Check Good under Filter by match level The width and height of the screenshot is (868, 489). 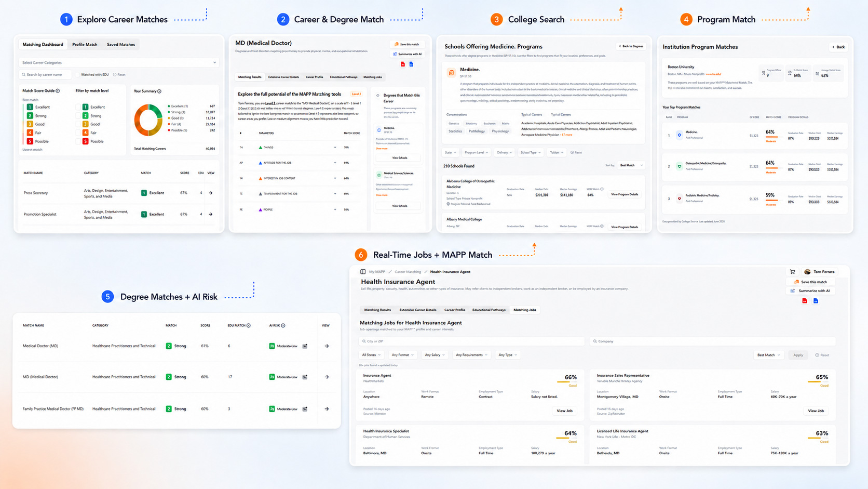pyautogui.click(x=78, y=124)
